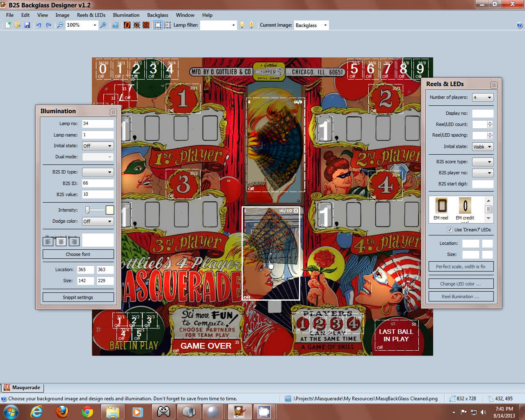
Task: Open the File menu
Action: (10, 15)
